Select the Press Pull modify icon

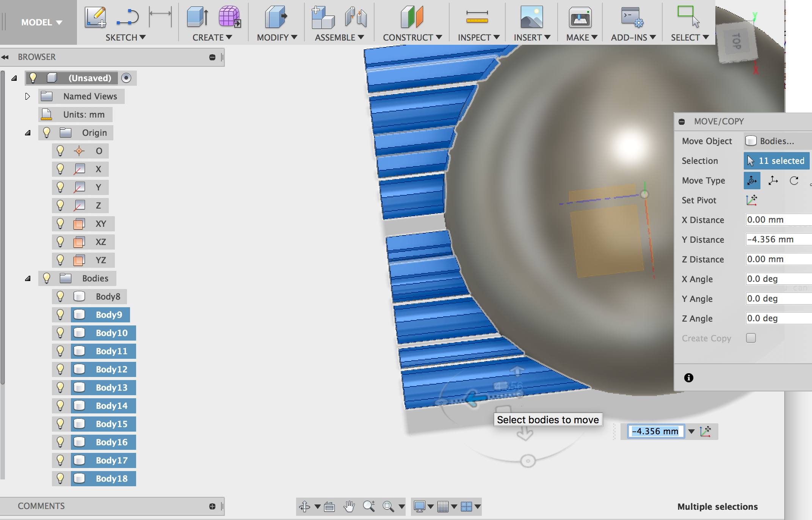[x=276, y=17]
